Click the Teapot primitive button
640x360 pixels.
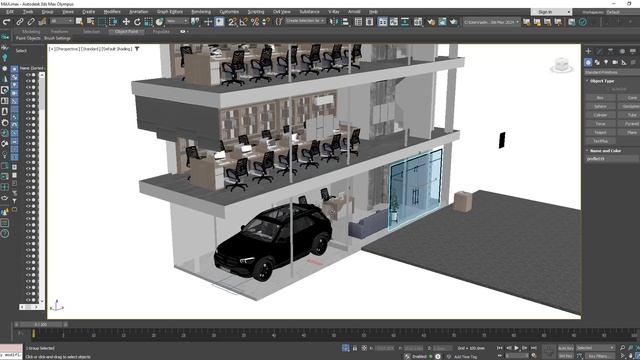tap(600, 132)
